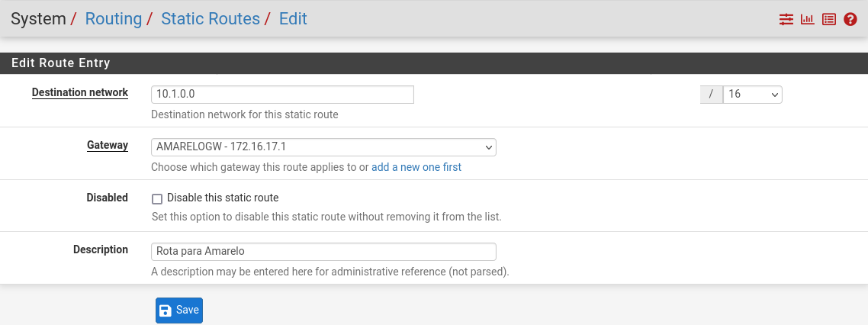
Task: Click the System breadcrumb text
Action: [x=39, y=19]
